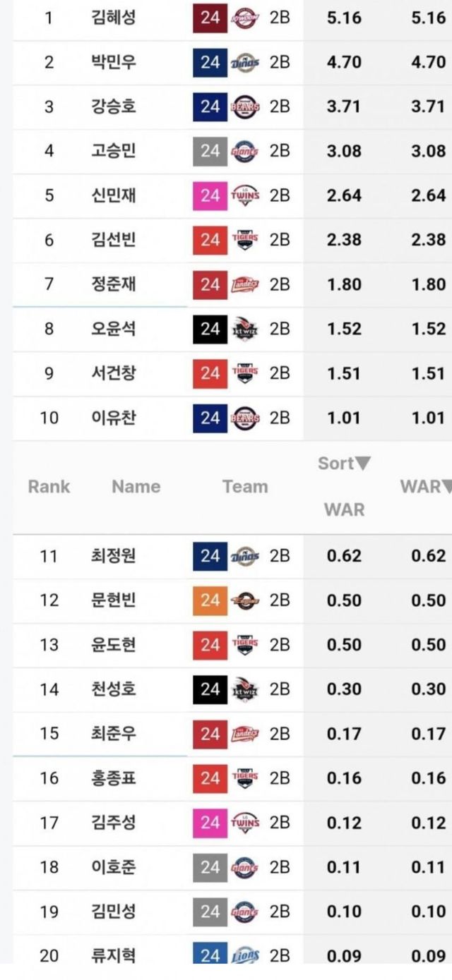The height and width of the screenshot is (980, 452).
Task: Open the KIA Tigers logo in 김선빈's row
Action: (x=245, y=240)
